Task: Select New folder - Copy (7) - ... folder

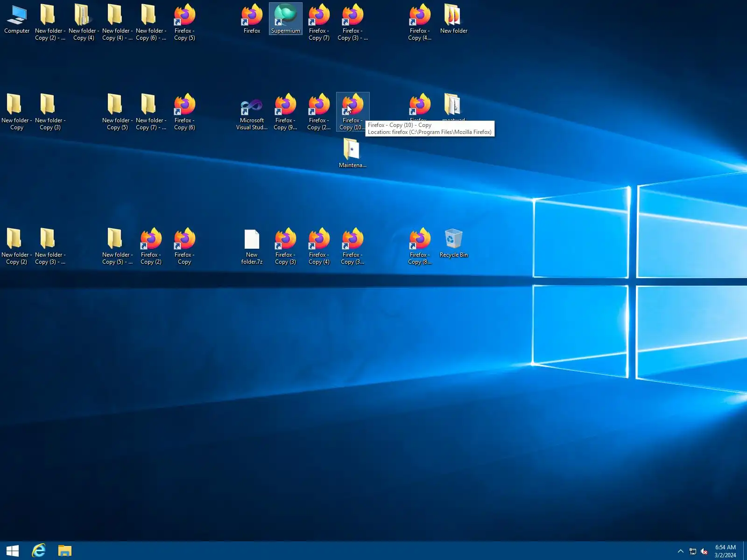Action: click(x=151, y=112)
